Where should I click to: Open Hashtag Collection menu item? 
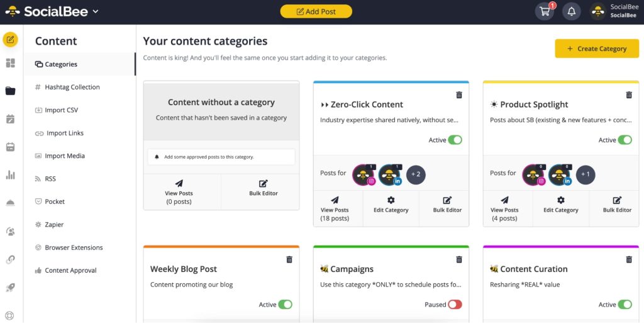[x=72, y=88]
